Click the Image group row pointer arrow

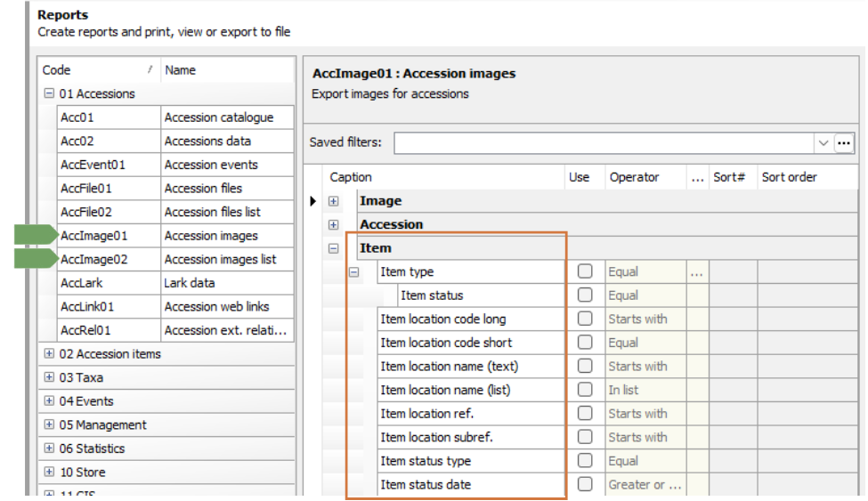tap(312, 201)
